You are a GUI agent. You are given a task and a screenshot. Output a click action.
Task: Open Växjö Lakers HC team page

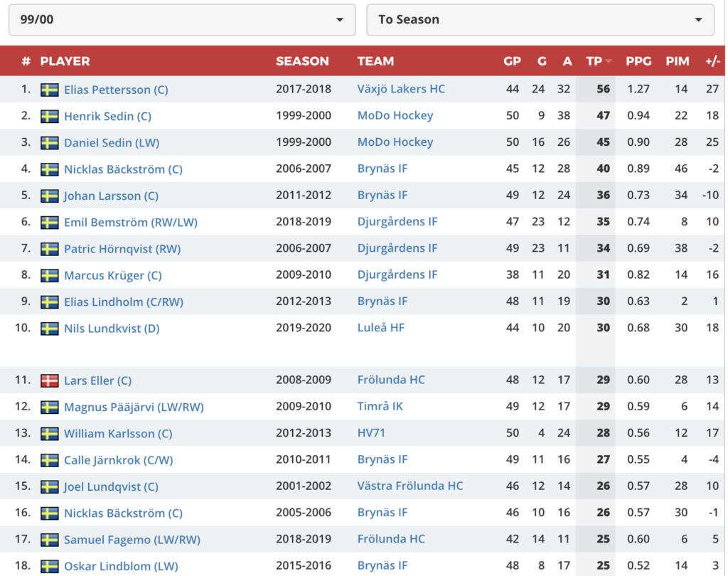(401, 89)
